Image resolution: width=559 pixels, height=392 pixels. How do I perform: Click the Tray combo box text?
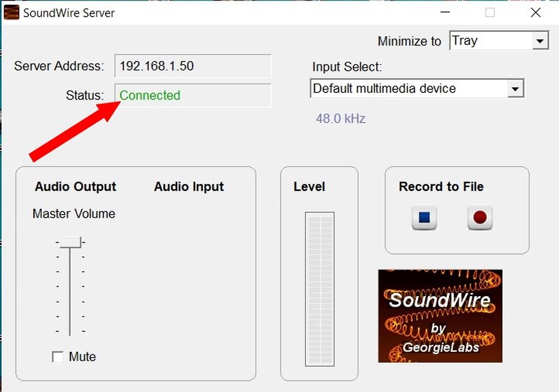point(465,41)
